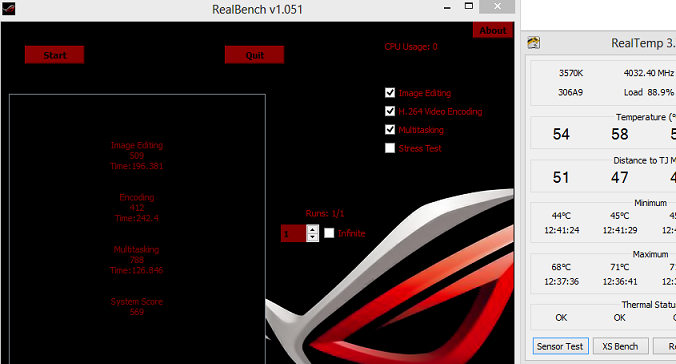Image resolution: width=676 pixels, height=364 pixels.
Task: Click the 12:41:24 minimum timestamp
Action: click(562, 230)
